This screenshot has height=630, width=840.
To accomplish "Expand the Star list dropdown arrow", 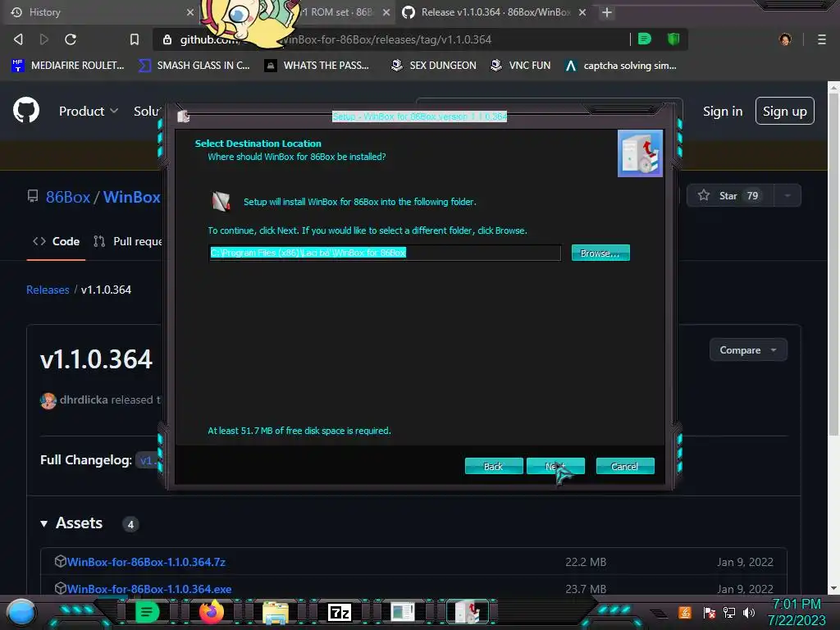I will (x=787, y=195).
